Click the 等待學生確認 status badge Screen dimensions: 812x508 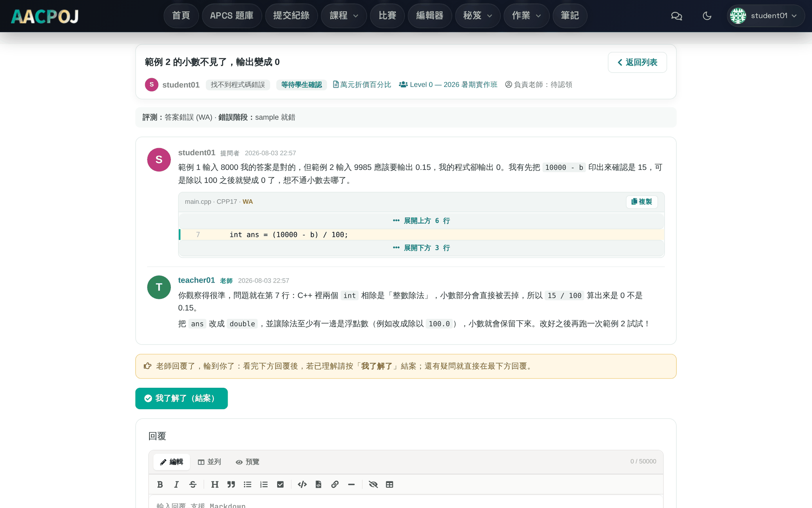(x=301, y=85)
